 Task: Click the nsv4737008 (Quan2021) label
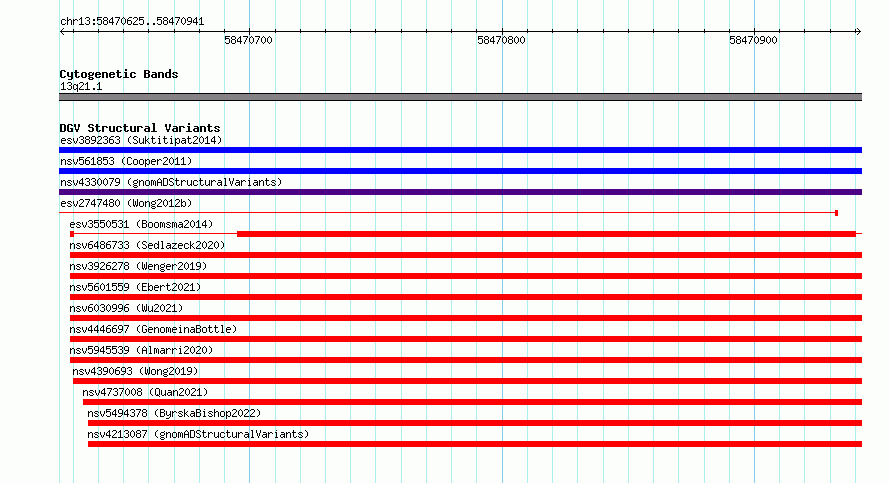145,392
